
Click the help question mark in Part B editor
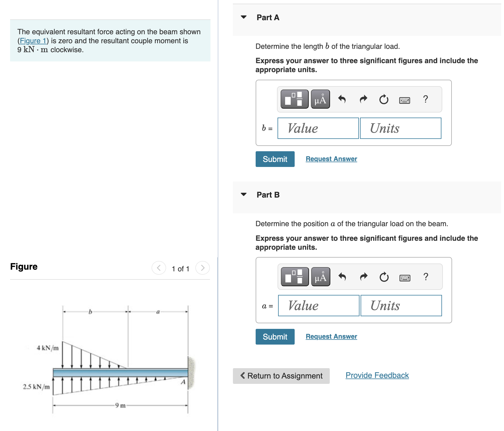coord(425,277)
